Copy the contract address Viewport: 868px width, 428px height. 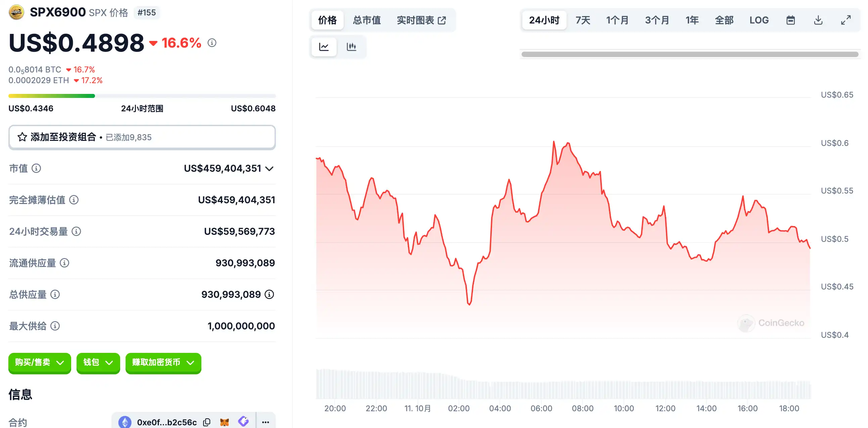pos(207,422)
